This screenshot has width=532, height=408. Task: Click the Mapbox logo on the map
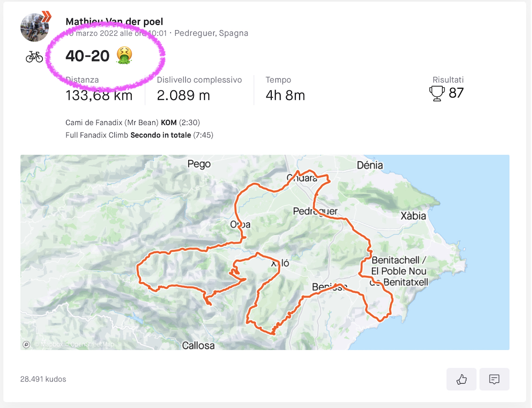point(26,344)
